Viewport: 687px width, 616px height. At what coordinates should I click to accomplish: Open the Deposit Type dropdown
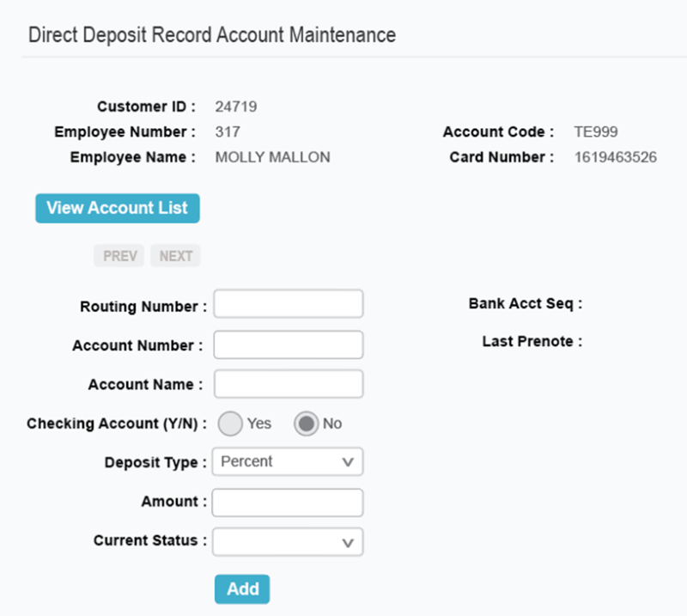[x=288, y=461]
